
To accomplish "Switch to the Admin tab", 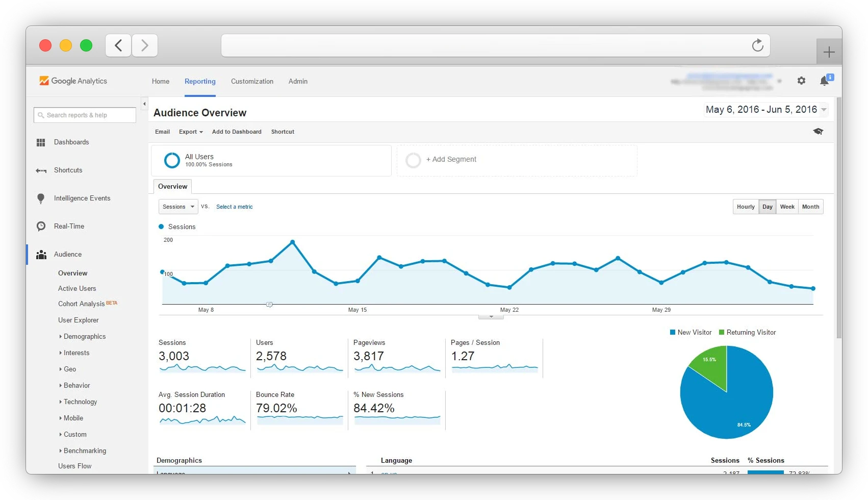I will pyautogui.click(x=298, y=81).
